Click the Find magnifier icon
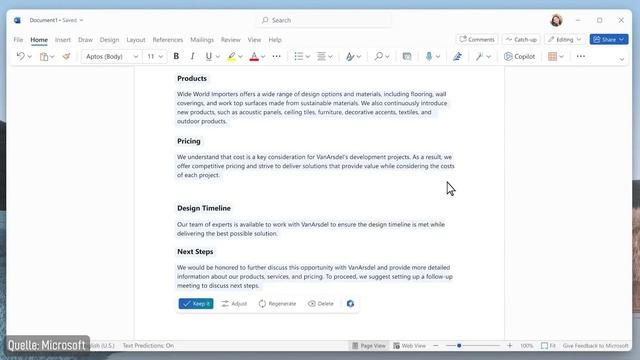The image size is (640, 360). pos(379,56)
